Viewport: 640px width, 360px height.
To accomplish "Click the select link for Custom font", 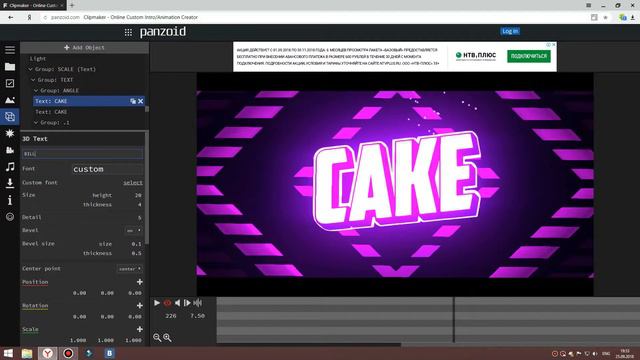I will click(133, 183).
